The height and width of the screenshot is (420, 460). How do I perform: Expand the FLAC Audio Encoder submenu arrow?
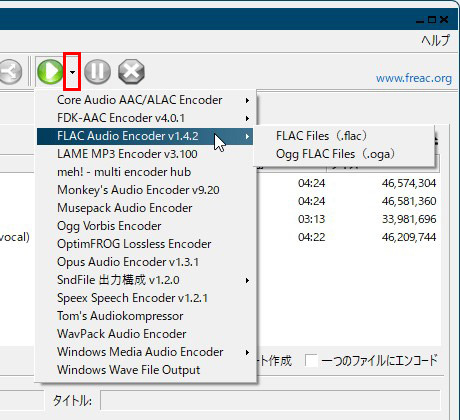[247, 136]
